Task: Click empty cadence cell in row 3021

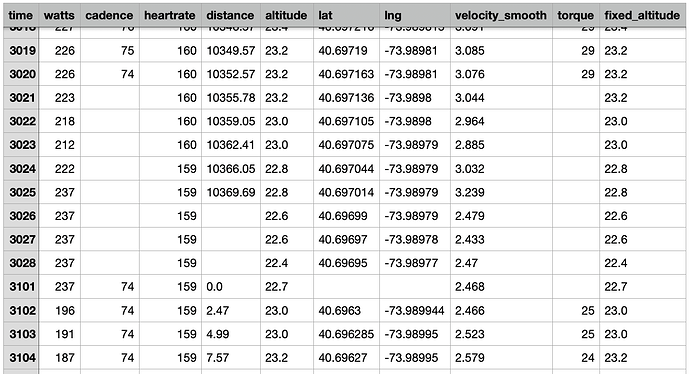Action: tap(110, 98)
